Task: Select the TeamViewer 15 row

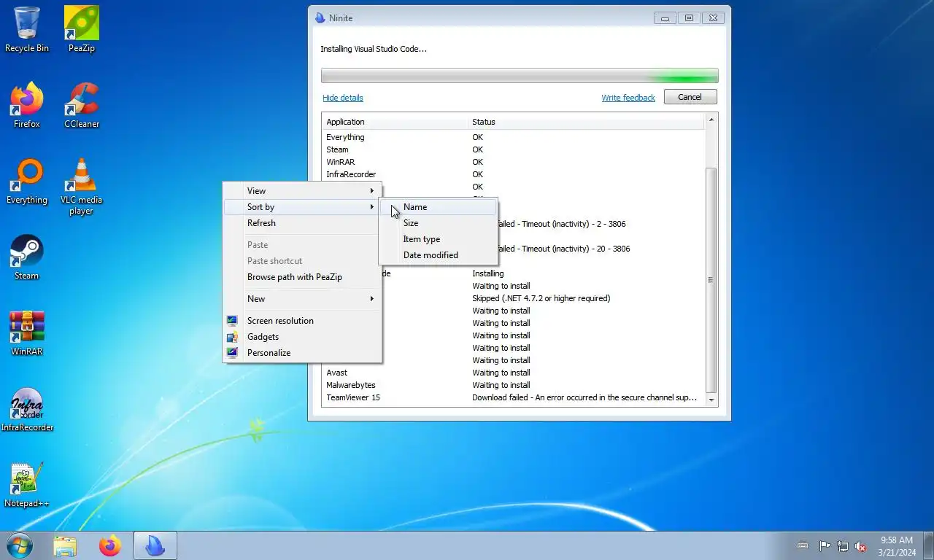Action: tap(514, 397)
